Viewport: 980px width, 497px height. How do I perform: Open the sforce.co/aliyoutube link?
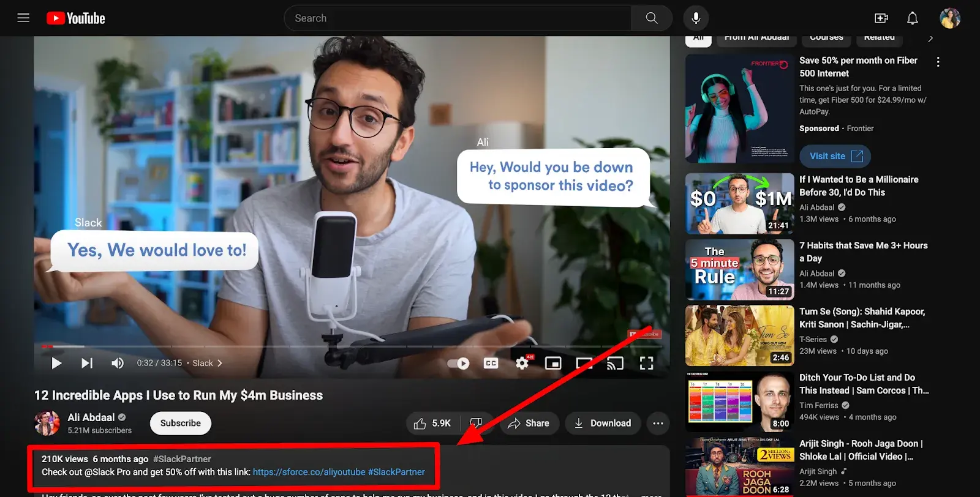[309, 472]
